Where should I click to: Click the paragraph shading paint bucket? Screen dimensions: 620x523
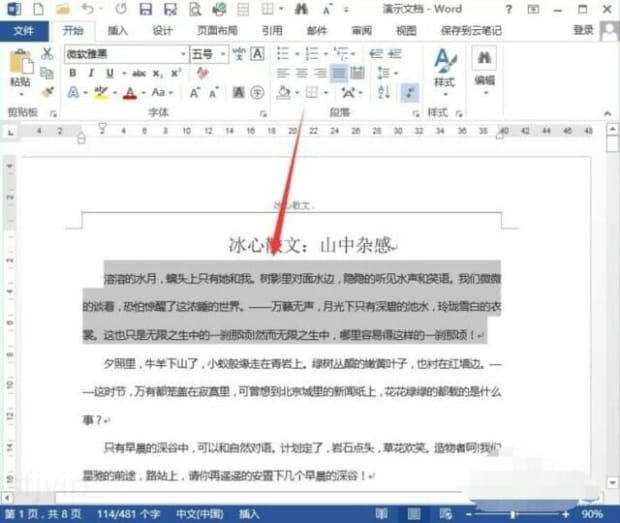(284, 93)
